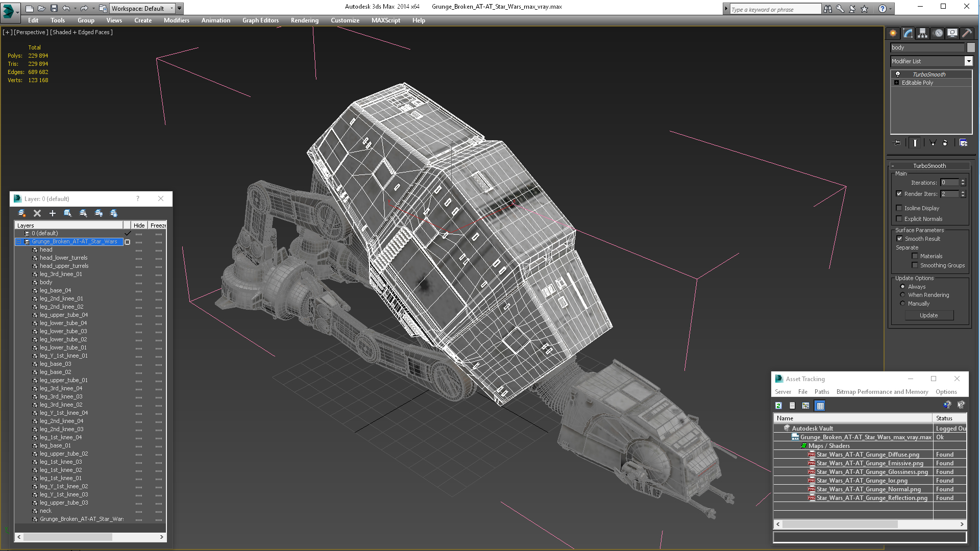Click Create New Layer icon in Layer dialog
Viewport: 980px width, 551px height.
click(22, 213)
